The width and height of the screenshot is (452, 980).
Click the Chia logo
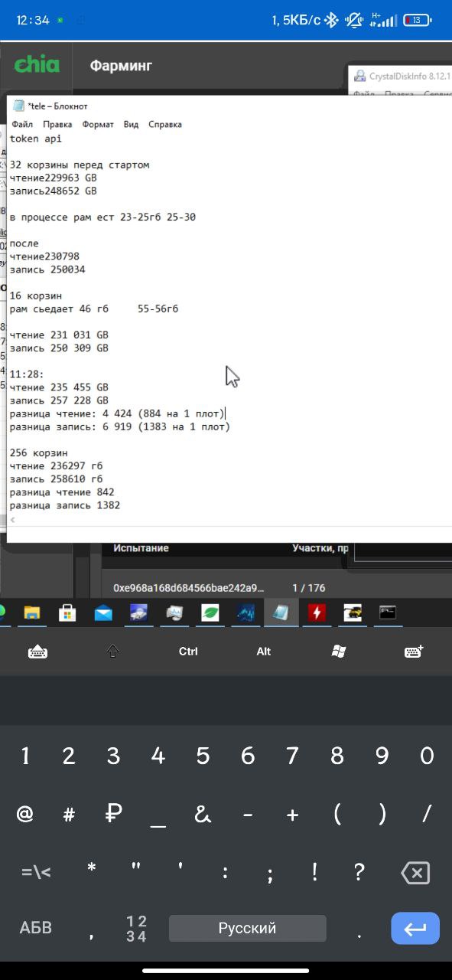pyautogui.click(x=37, y=64)
